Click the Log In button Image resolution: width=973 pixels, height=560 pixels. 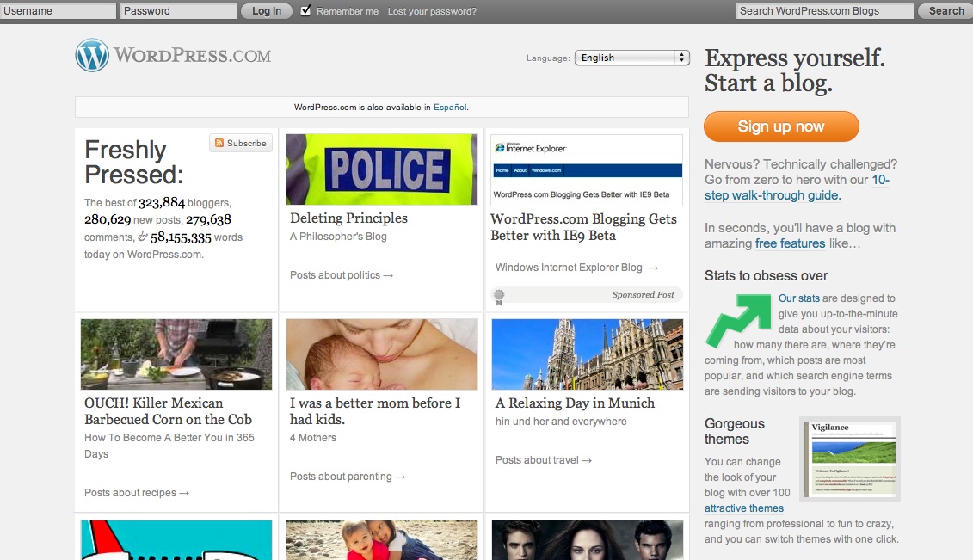click(267, 10)
